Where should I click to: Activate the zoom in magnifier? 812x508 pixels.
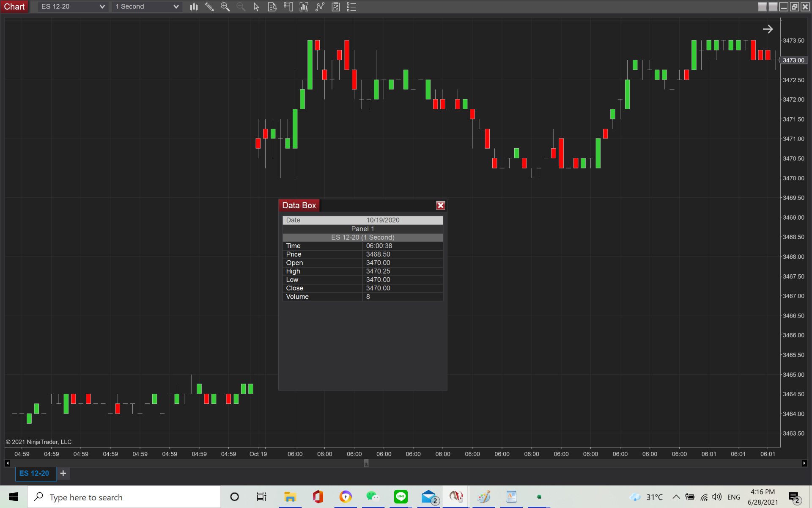225,7
